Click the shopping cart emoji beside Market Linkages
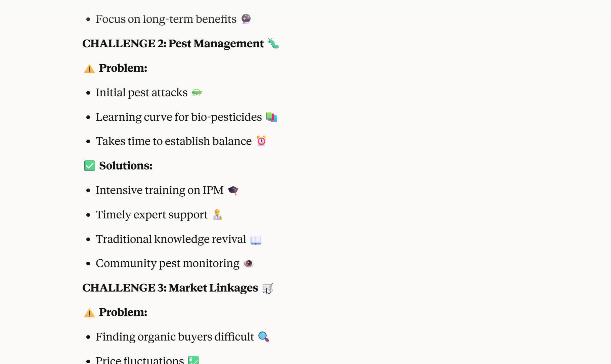This screenshot has height=364, width=611. (x=268, y=288)
